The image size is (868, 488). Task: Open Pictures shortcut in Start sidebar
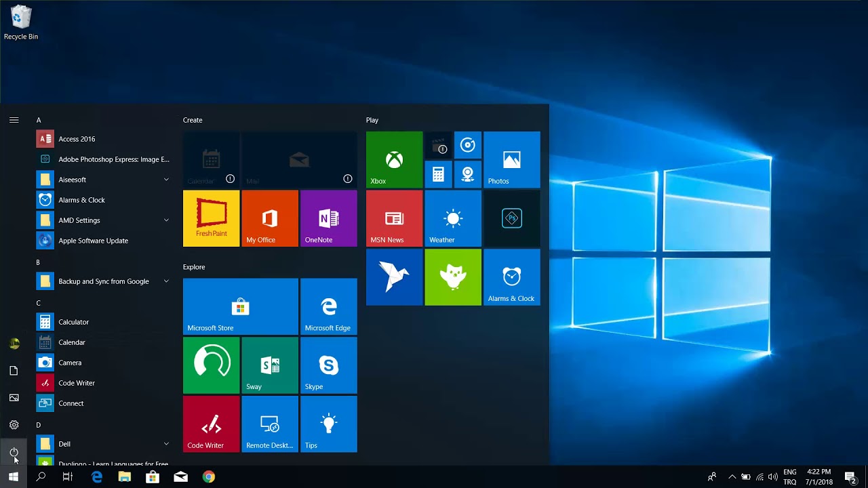14,398
